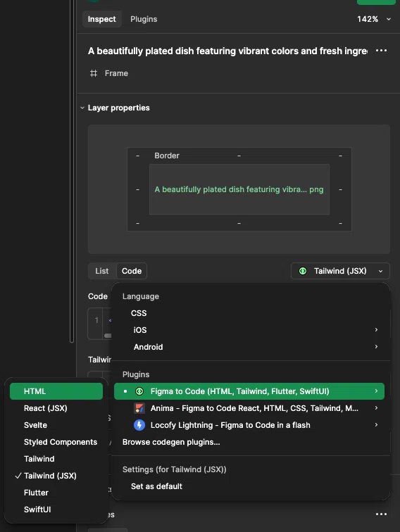Click the Figma to Code icon in the dropdown button

coord(303,271)
